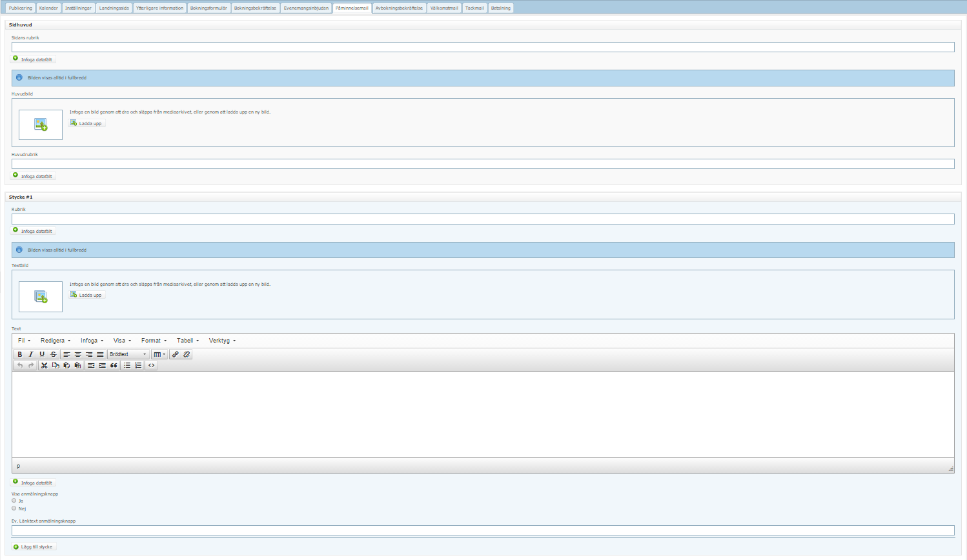Click Infoga datafält under Sidans rubrik

34,59
